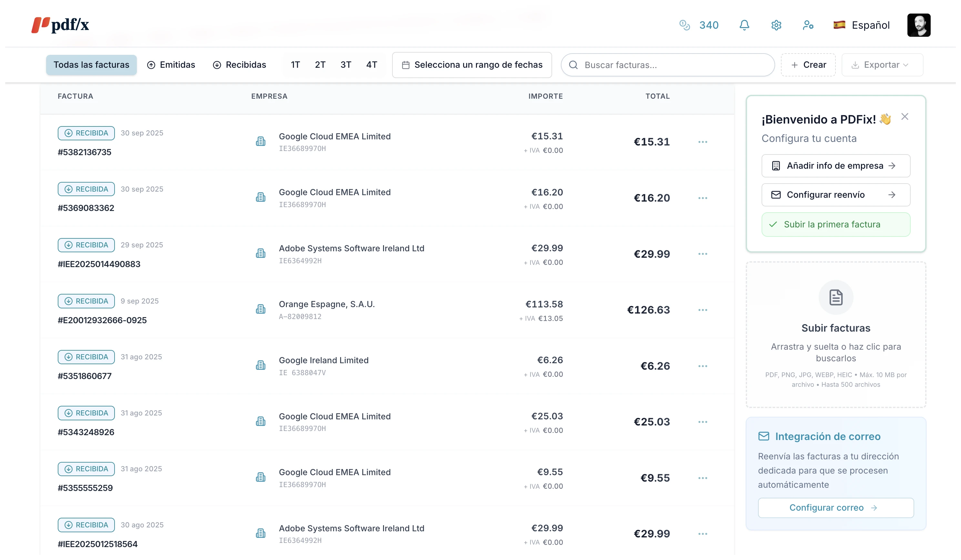Click the credits coin icon showing 340
Screen dimensions: 961x560
point(684,25)
